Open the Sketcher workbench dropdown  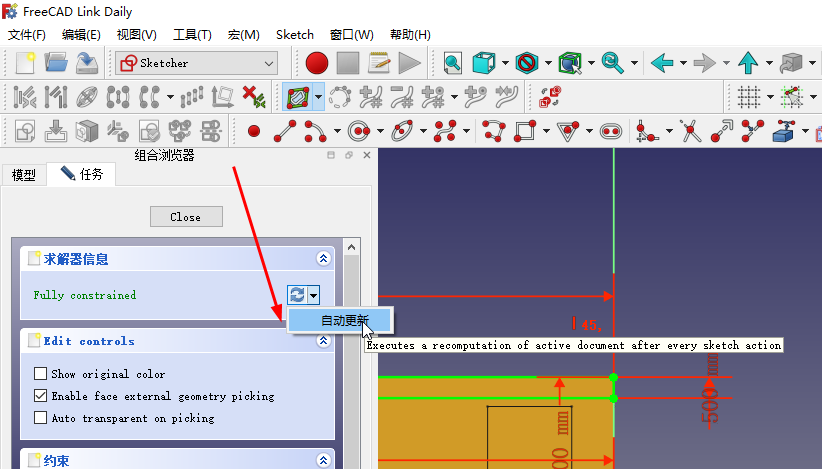196,63
